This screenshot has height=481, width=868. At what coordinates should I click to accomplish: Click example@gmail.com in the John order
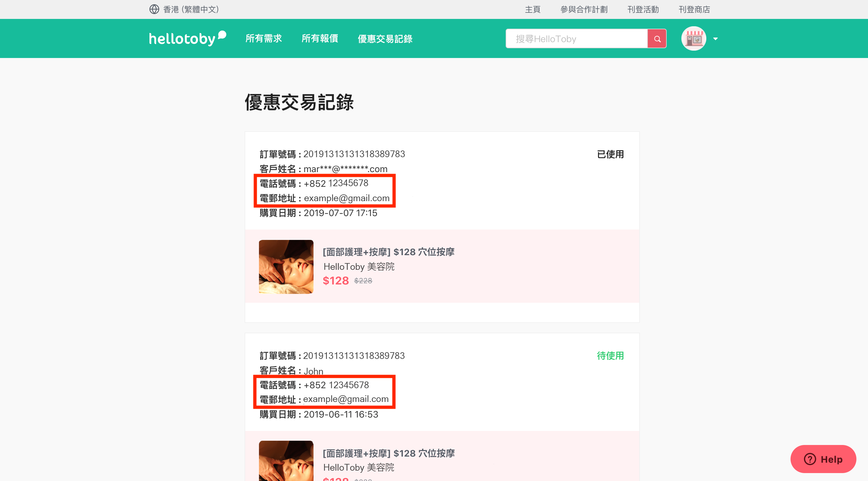tap(346, 399)
